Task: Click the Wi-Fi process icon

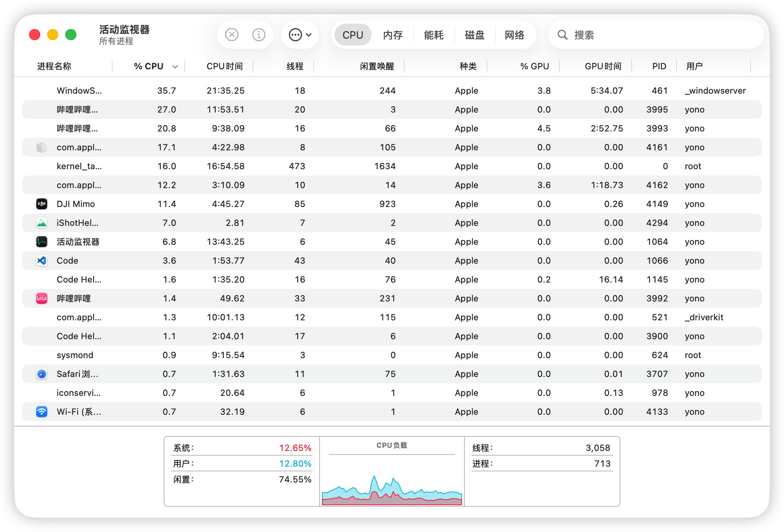Action: (42, 412)
